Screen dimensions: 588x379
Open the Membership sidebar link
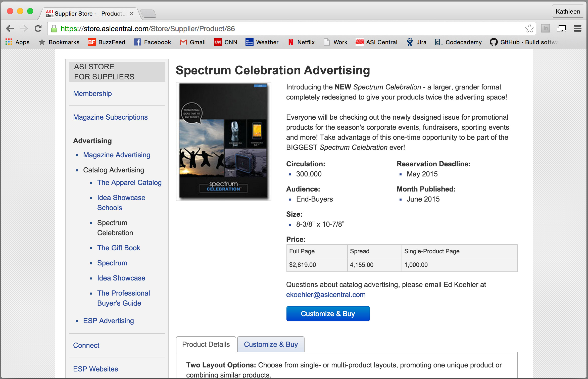92,93
